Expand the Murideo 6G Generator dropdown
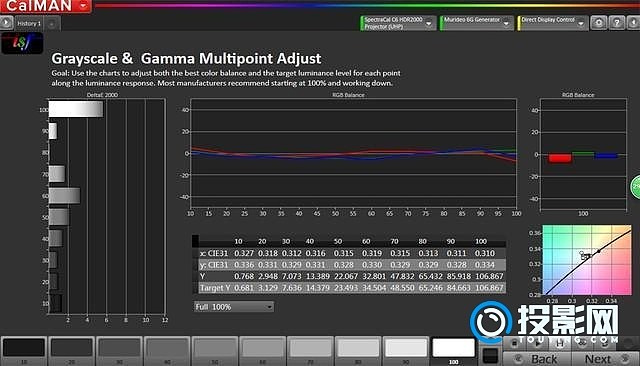The image size is (640, 366). (x=476, y=23)
